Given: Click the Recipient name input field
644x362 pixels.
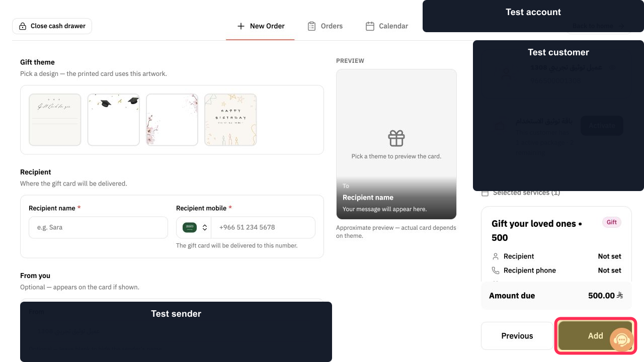Looking at the screenshot, I should pyautogui.click(x=98, y=227).
